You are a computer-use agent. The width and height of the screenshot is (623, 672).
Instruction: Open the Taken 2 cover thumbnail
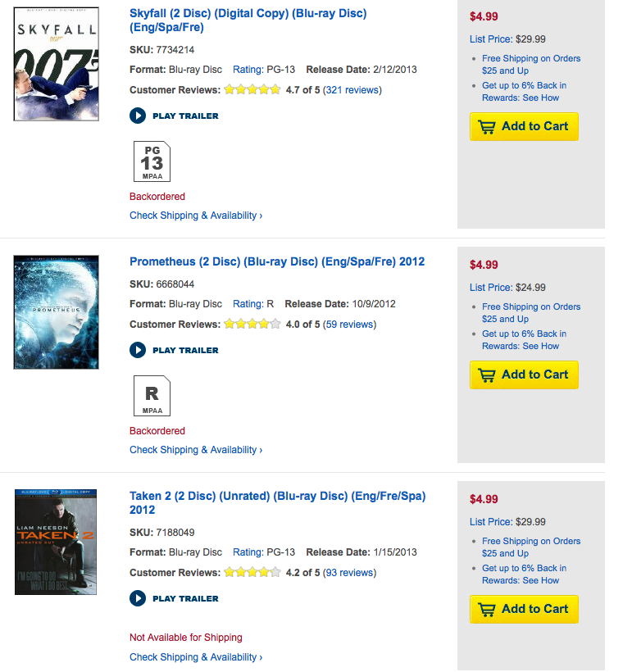coord(57,542)
